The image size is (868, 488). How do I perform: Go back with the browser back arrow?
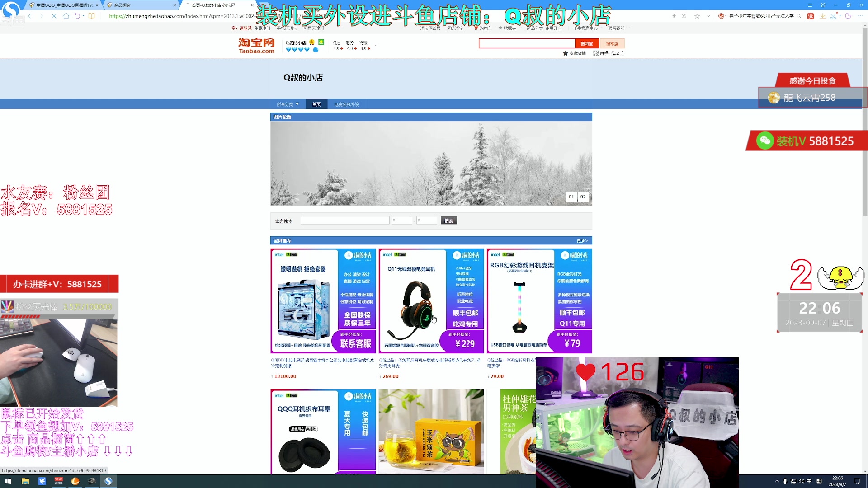pyautogui.click(x=30, y=16)
